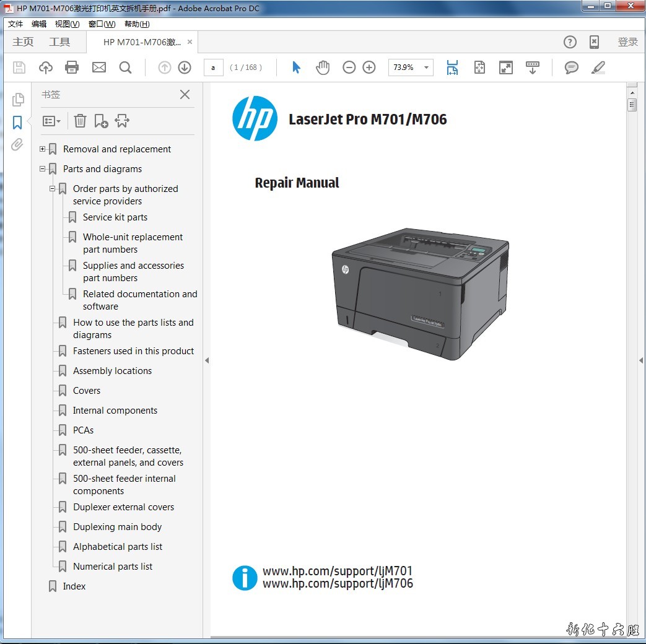Image resolution: width=646 pixels, height=644 pixels.
Task: Choose the arrow selection tool
Action: coord(296,67)
